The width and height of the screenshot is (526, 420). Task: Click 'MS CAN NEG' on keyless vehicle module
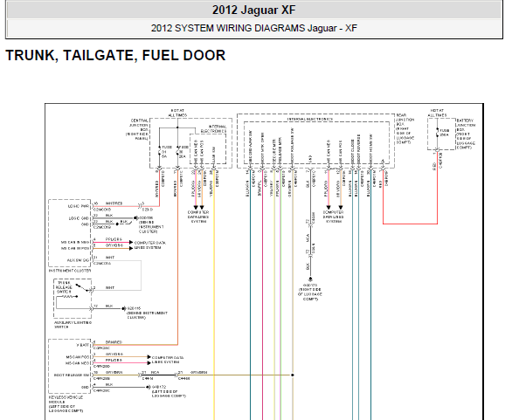78,363
